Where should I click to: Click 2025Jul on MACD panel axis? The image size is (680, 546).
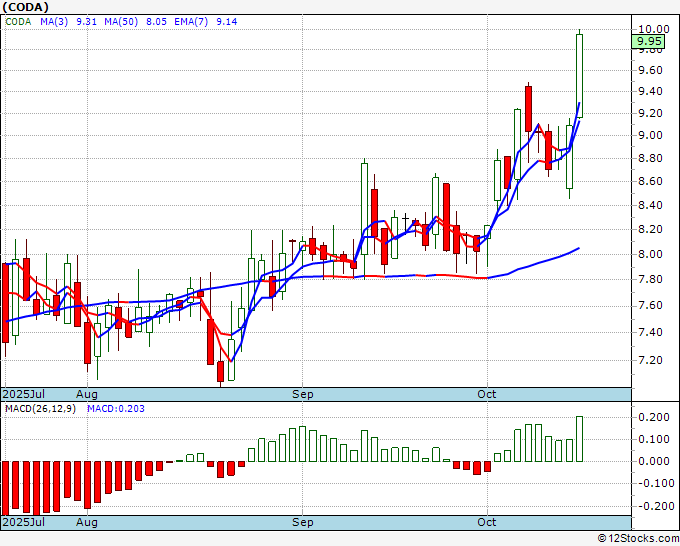(24, 522)
